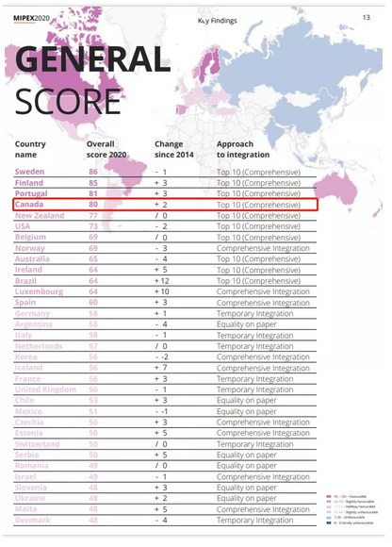
Task: Click the MIPEX2020 logo in the header
Action: pos(31,18)
